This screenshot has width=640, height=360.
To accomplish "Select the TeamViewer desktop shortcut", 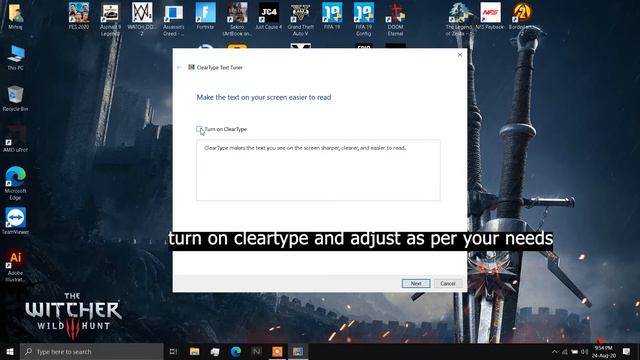I will click(x=16, y=221).
